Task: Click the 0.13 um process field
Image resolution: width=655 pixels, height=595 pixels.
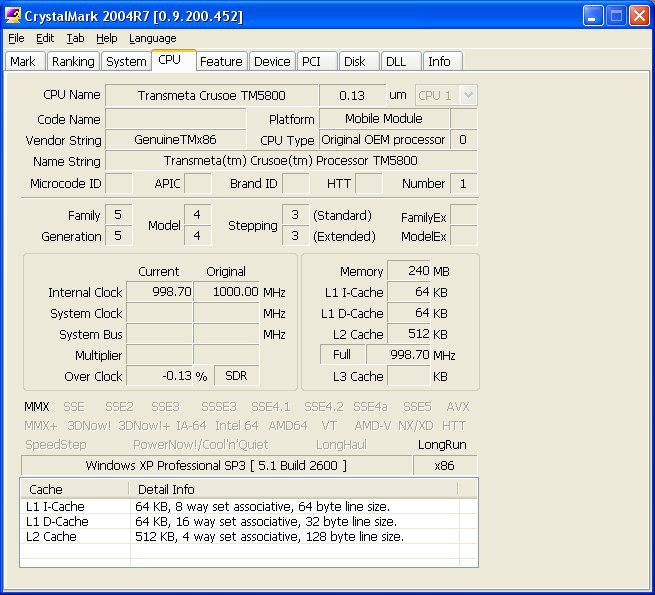Action: tap(352, 95)
